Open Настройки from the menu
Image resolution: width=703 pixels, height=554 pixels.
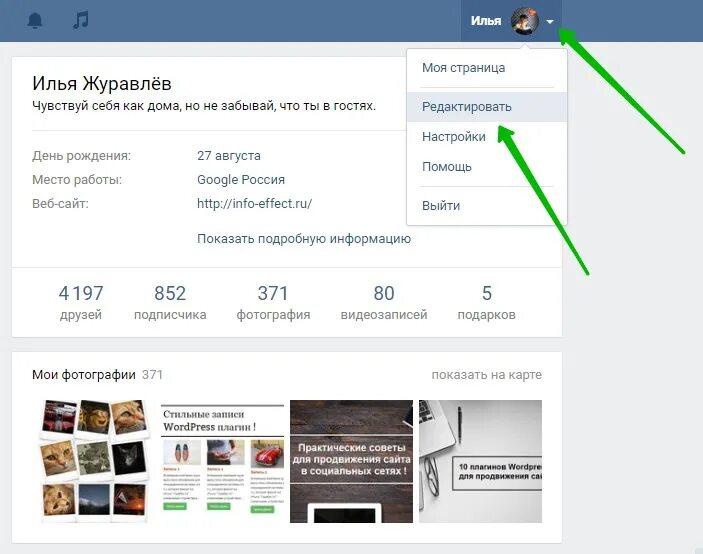tap(454, 136)
